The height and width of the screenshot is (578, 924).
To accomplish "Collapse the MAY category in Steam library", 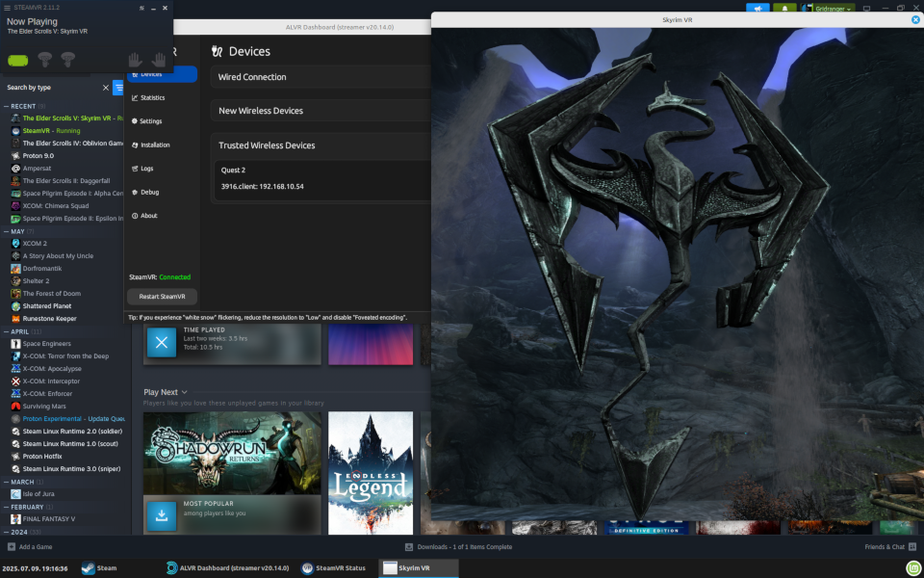I will tap(7, 231).
